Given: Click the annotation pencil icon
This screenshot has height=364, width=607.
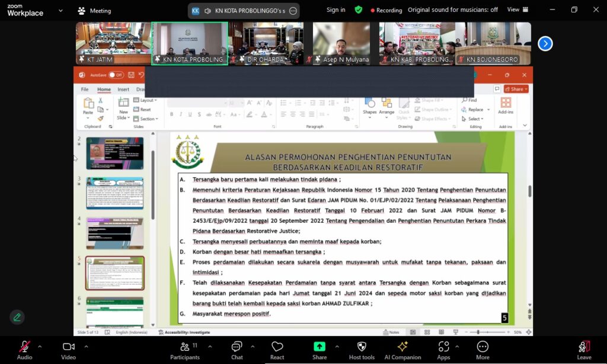Looking at the screenshot, I should click(x=17, y=317).
